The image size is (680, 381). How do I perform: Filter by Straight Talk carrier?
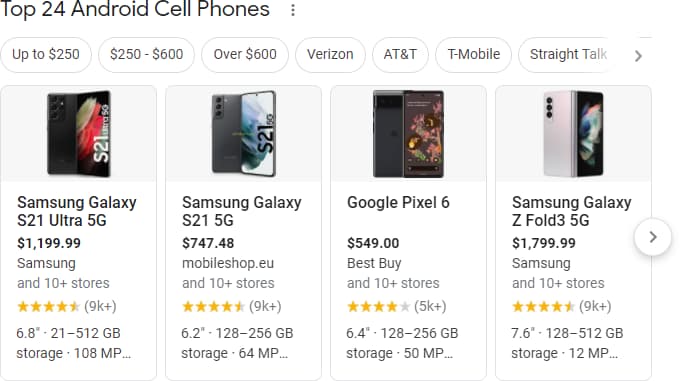coord(568,55)
